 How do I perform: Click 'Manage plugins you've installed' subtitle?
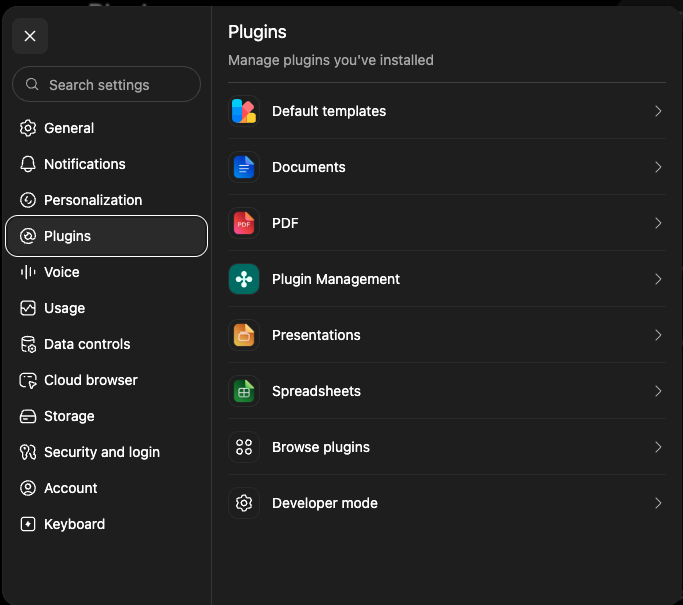pyautogui.click(x=331, y=60)
